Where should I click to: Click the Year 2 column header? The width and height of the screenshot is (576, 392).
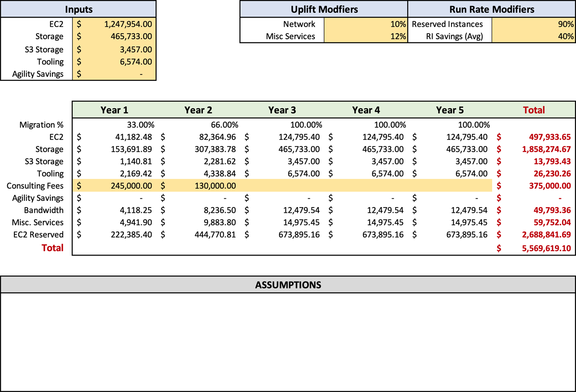[198, 110]
